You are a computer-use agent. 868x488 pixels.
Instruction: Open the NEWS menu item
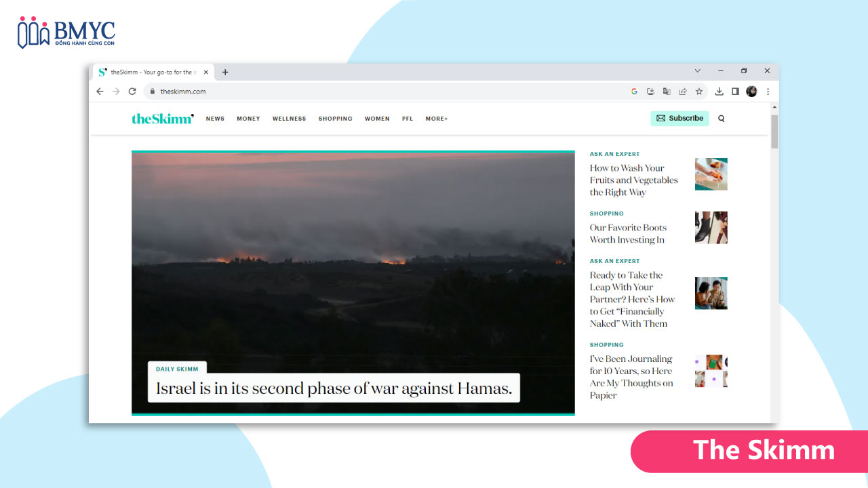pos(215,119)
